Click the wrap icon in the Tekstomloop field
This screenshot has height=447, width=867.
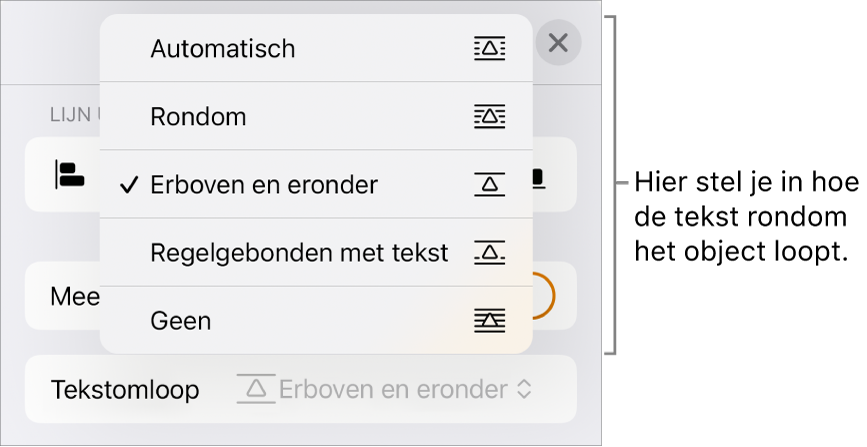coord(256,390)
